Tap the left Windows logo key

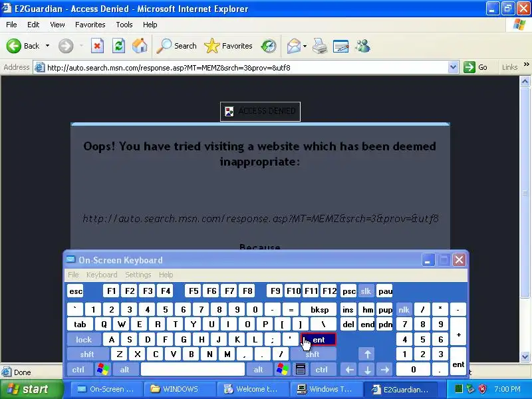coord(103,370)
